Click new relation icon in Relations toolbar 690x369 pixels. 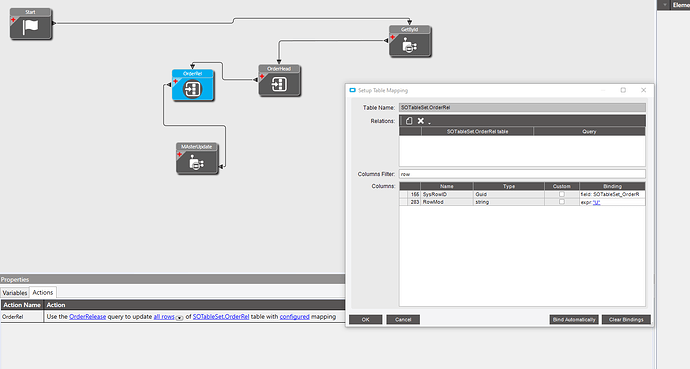pyautogui.click(x=409, y=121)
